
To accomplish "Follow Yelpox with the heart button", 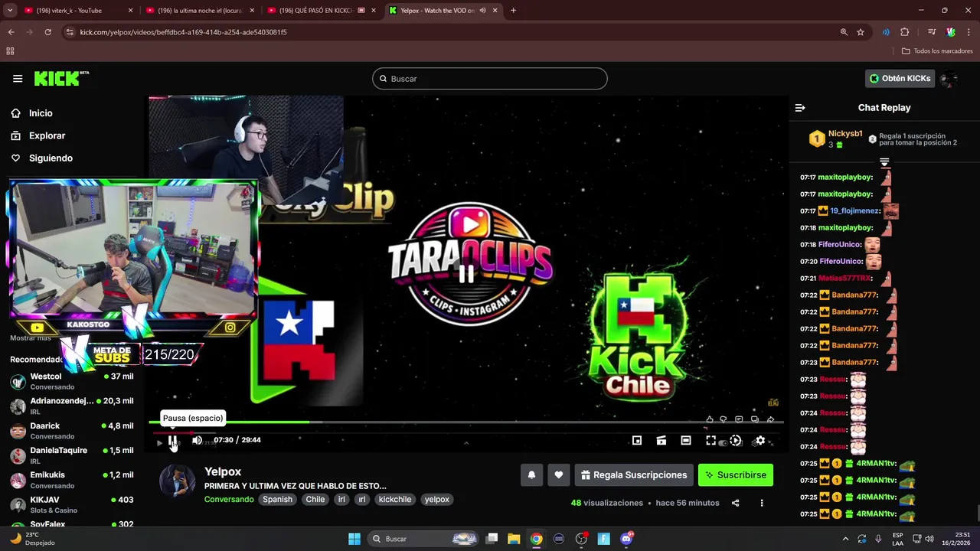I will 559,475.
